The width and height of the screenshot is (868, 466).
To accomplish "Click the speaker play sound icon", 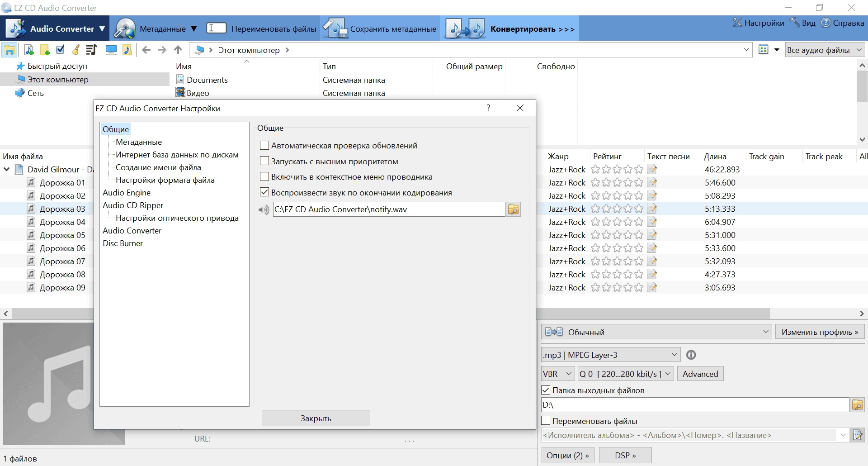I will (264, 210).
